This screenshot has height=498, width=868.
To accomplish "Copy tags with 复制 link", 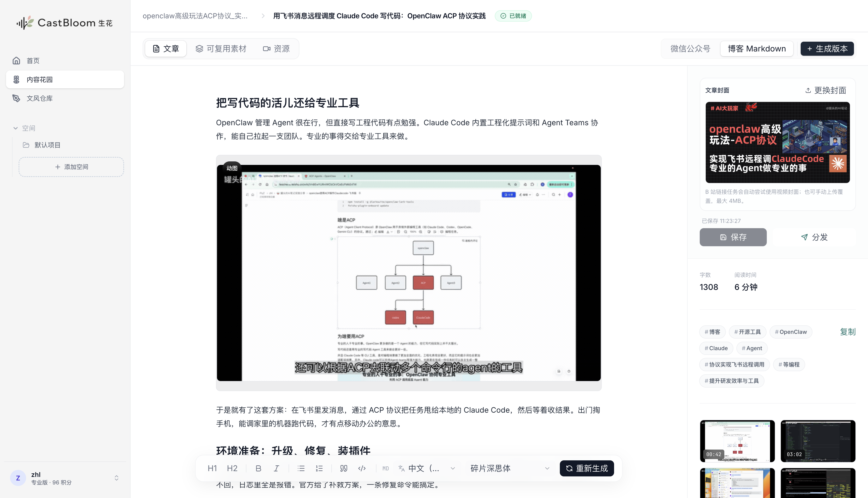I will pyautogui.click(x=847, y=332).
